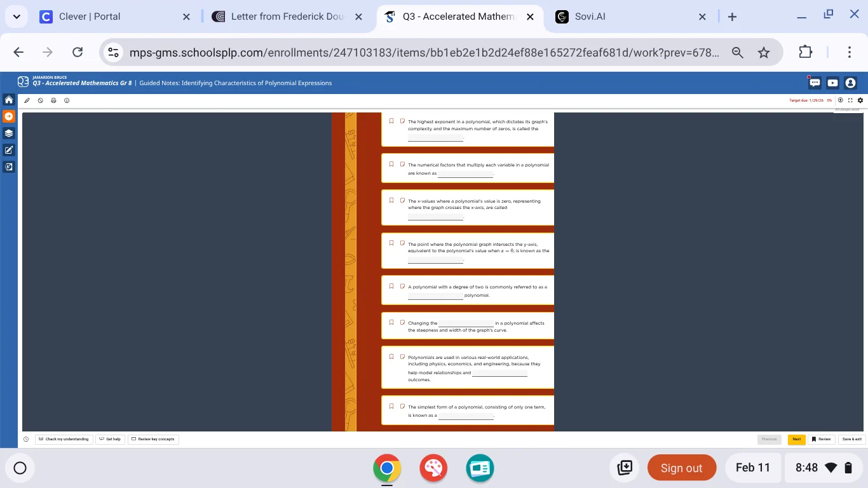Toggle fullscreen view for the lesson
Viewport: 868px width, 488px height.
(850, 100)
